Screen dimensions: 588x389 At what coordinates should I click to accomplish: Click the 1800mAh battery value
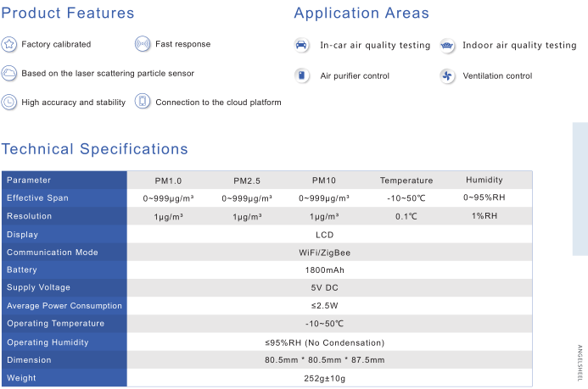coord(325,270)
